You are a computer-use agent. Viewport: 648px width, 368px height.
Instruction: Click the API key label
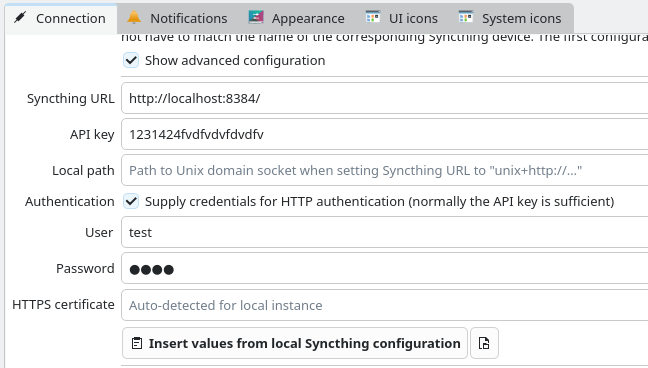pyautogui.click(x=92, y=134)
